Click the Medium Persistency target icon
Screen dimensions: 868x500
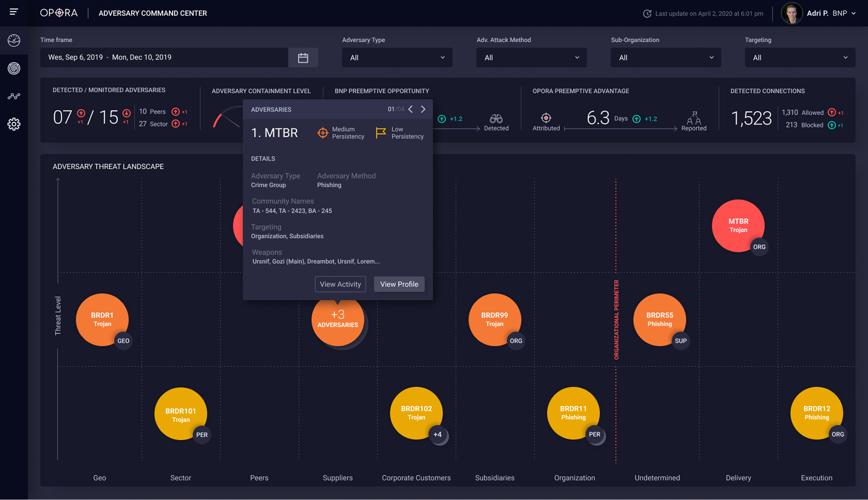(323, 133)
